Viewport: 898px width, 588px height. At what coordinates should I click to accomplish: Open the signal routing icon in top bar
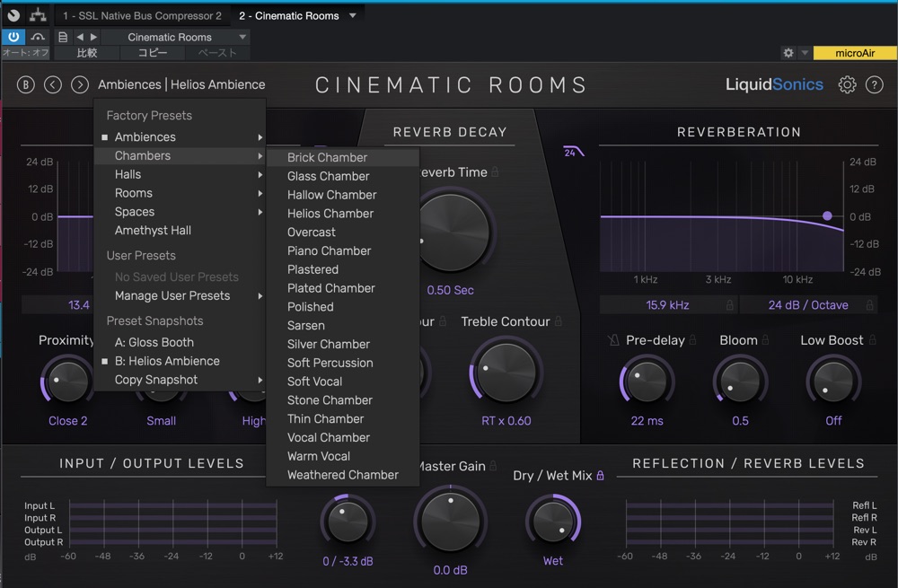37,15
